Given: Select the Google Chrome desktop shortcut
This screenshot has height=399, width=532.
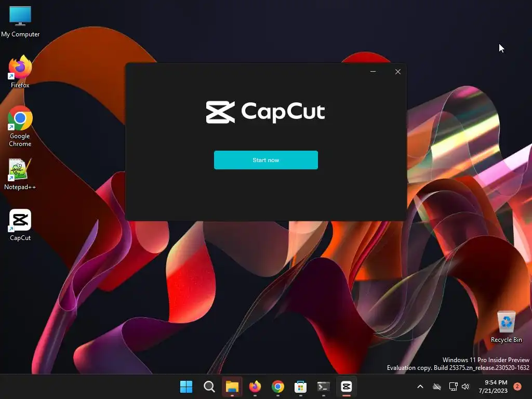Looking at the screenshot, I should coord(20,126).
